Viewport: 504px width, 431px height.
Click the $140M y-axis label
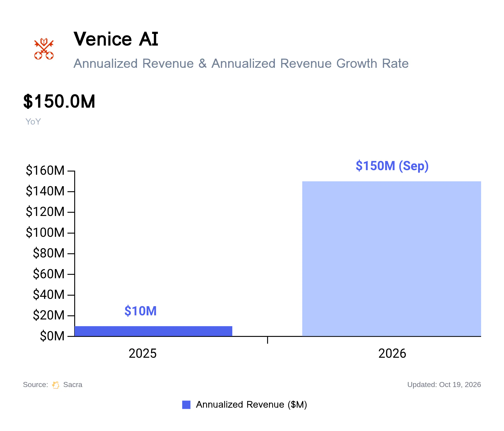point(45,191)
